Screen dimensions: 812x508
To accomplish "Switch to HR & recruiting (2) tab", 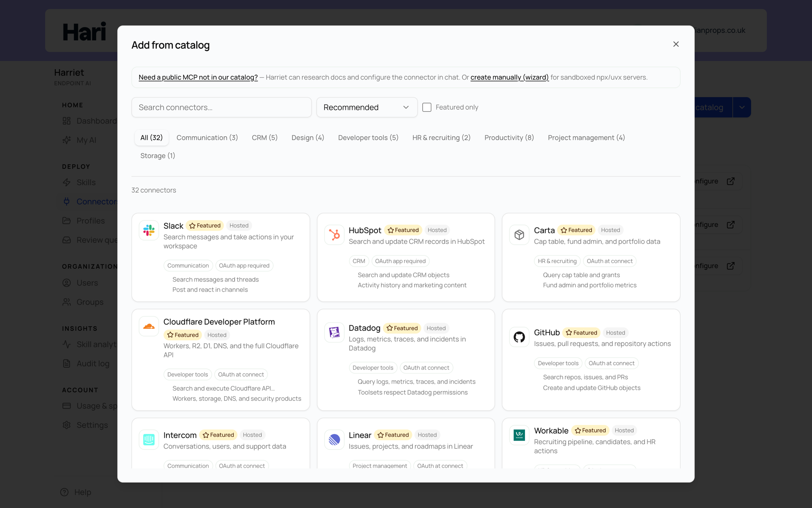I will pos(441,138).
